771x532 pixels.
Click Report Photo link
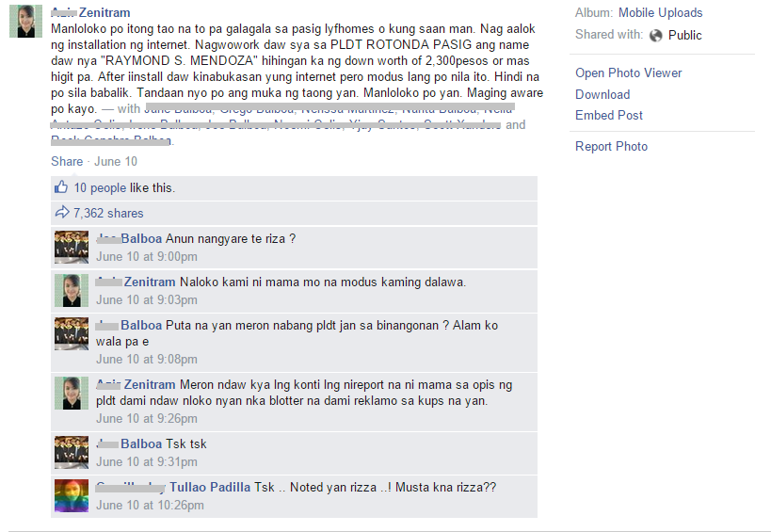pyautogui.click(x=611, y=147)
